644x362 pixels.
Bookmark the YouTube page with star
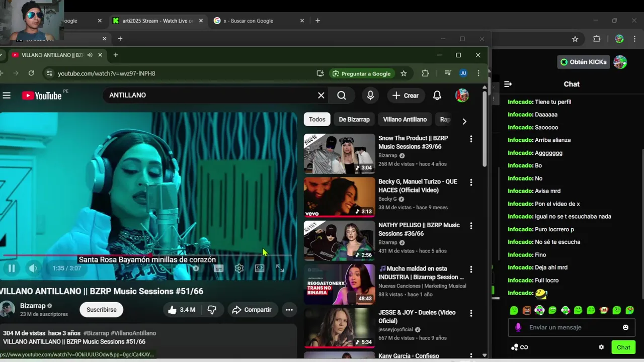tap(404, 73)
